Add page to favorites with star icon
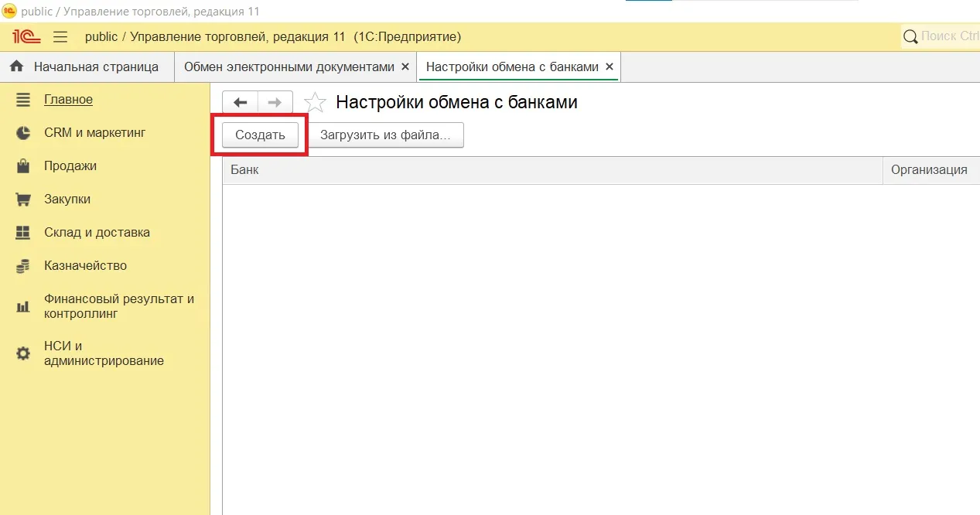Image resolution: width=980 pixels, height=515 pixels. pos(315,102)
